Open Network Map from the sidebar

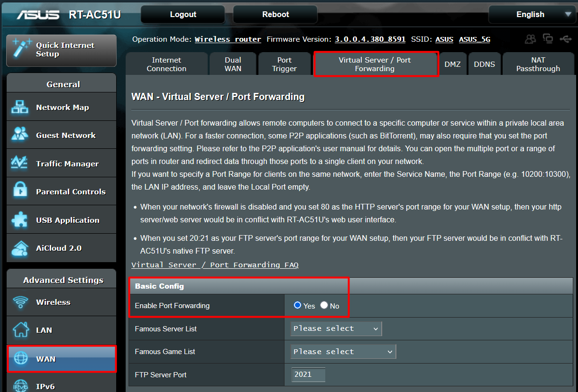62,107
